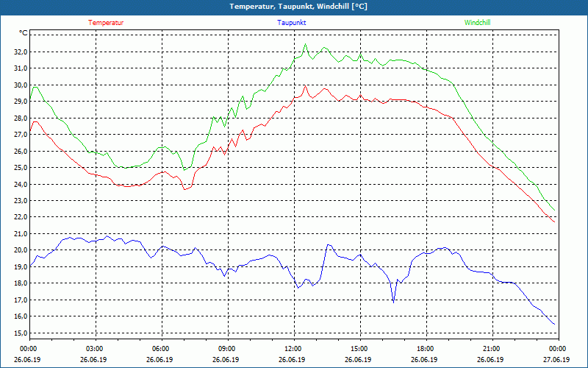Click the 15:00 time label

359,349
